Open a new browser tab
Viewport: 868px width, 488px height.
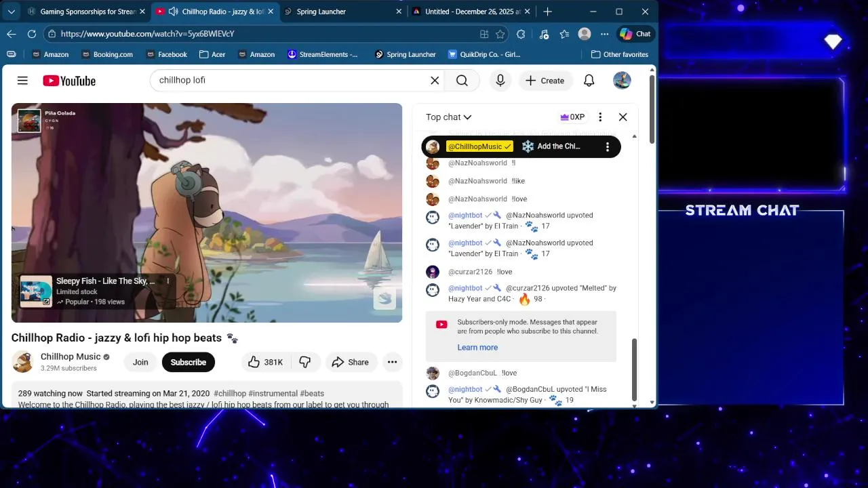coord(547,12)
